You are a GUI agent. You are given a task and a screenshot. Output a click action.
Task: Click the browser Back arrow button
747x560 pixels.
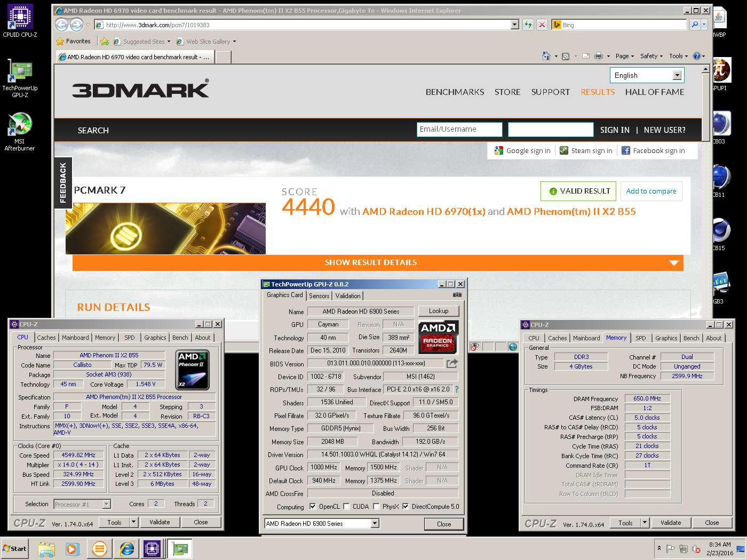click(x=62, y=25)
